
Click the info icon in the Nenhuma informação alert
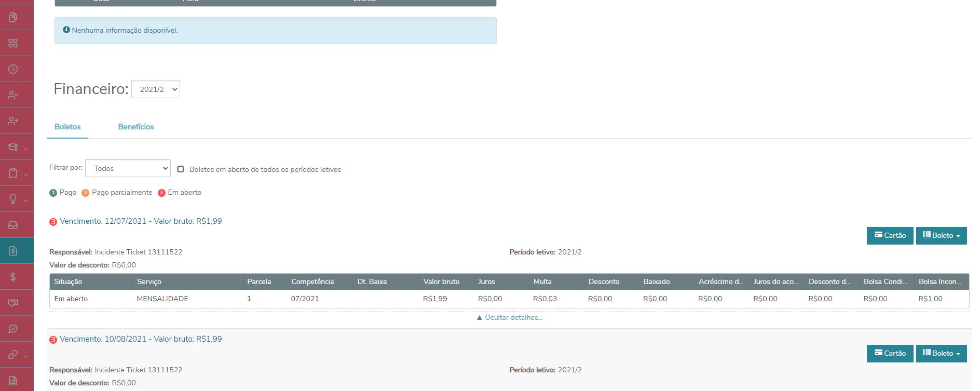point(66,30)
